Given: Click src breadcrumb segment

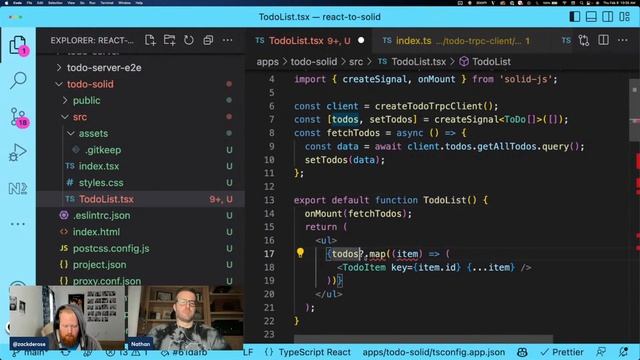Looking at the screenshot, I should tap(356, 62).
